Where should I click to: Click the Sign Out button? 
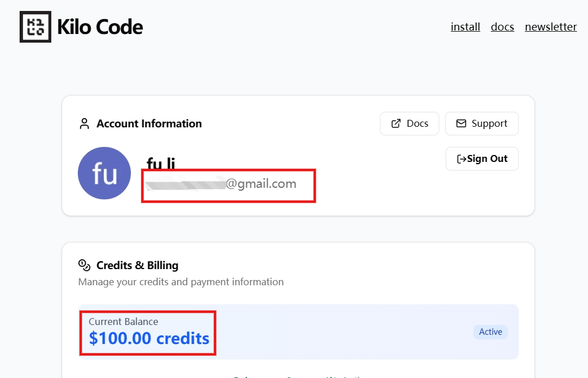coord(482,159)
